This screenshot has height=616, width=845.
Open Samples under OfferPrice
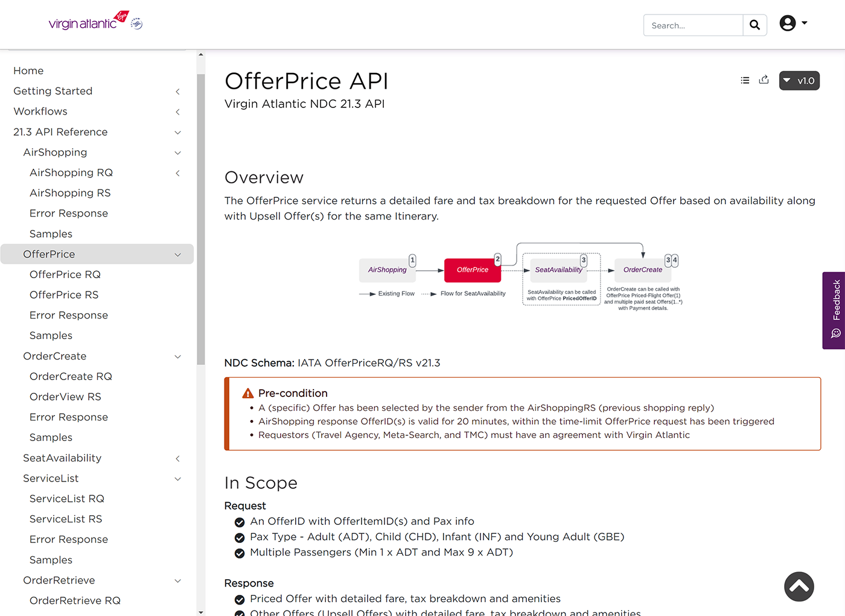coord(51,335)
